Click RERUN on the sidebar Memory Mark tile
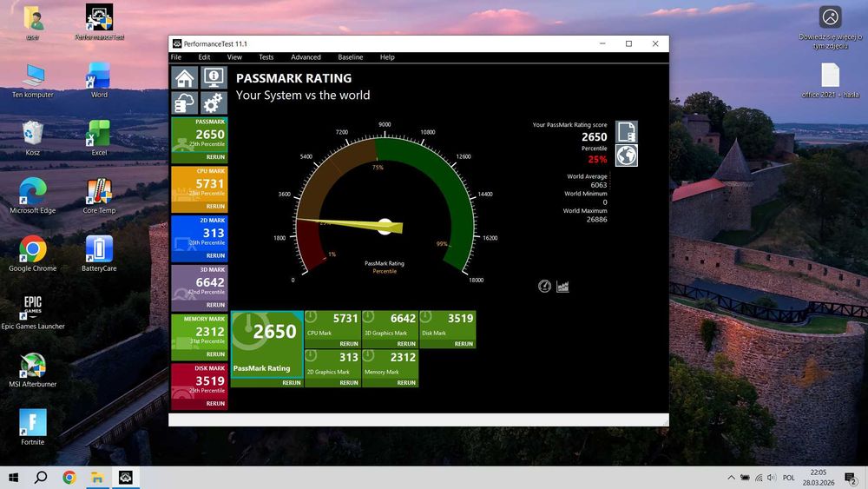 215,354
